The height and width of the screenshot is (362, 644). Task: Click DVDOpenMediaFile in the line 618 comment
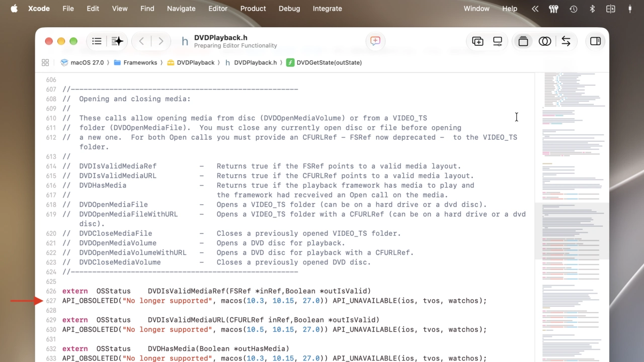coord(113,205)
